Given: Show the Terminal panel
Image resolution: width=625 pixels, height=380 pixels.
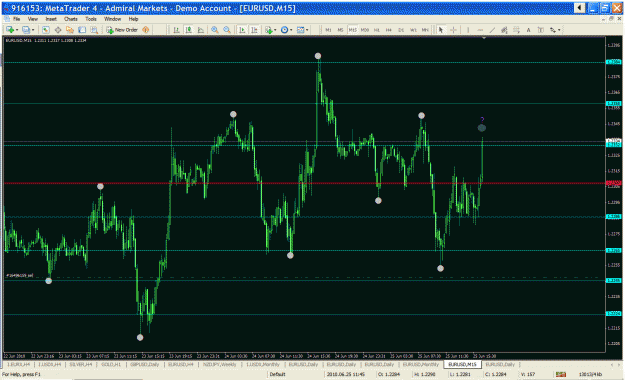Looking at the screenshot, I should pyautogui.click(x=82, y=30).
